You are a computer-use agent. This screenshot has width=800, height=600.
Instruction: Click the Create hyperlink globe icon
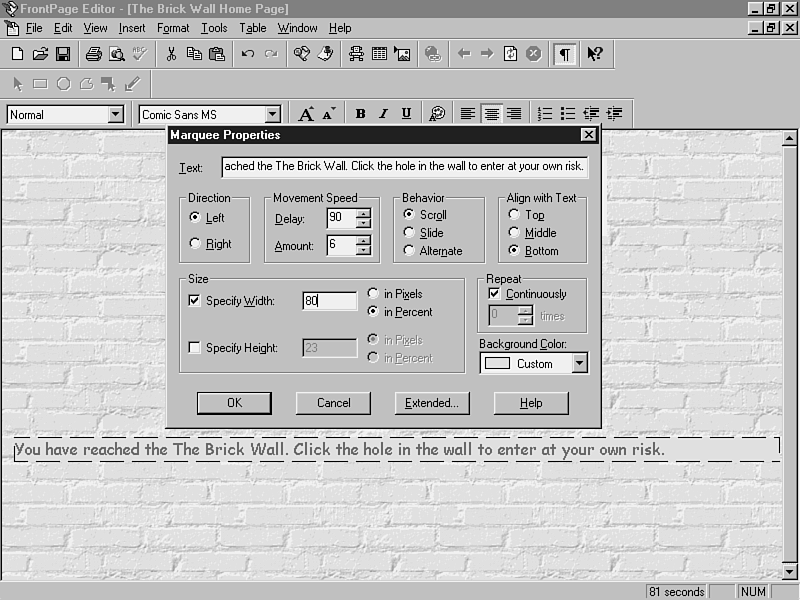(x=433, y=54)
